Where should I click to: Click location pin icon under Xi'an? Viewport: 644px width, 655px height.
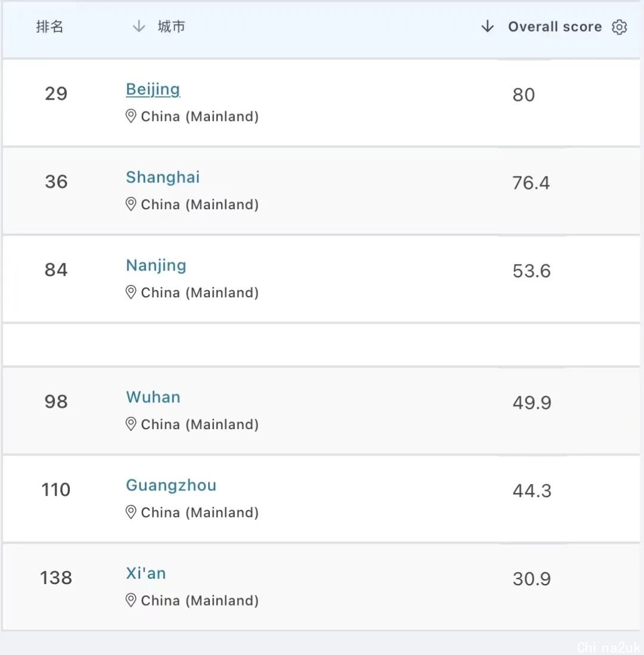131,600
